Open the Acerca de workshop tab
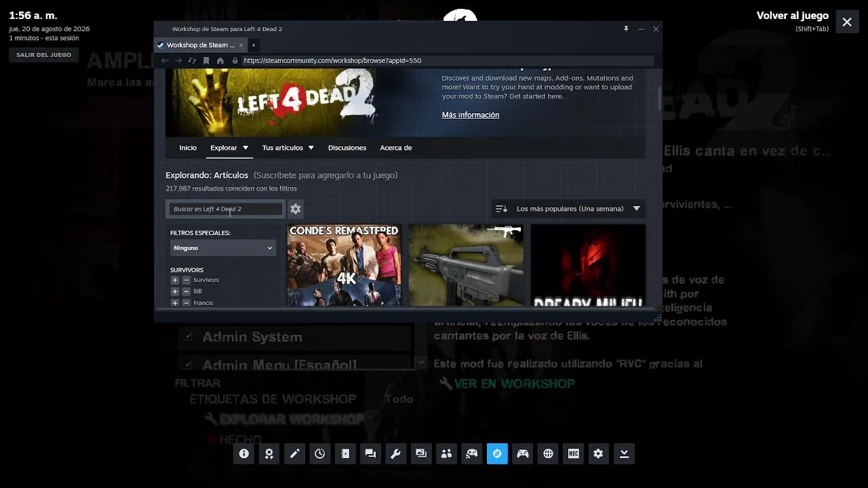The width and height of the screenshot is (868, 488). pos(396,148)
